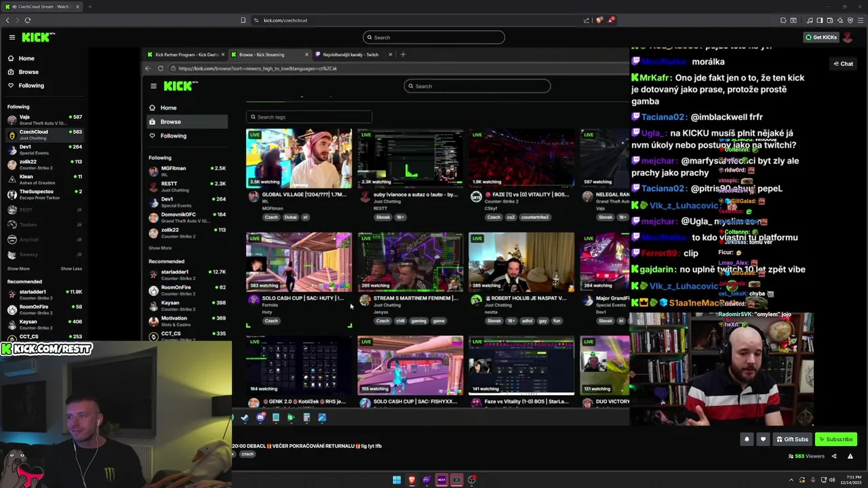Report the stream with warning triangle icon
The image size is (868, 488).
(850, 456)
